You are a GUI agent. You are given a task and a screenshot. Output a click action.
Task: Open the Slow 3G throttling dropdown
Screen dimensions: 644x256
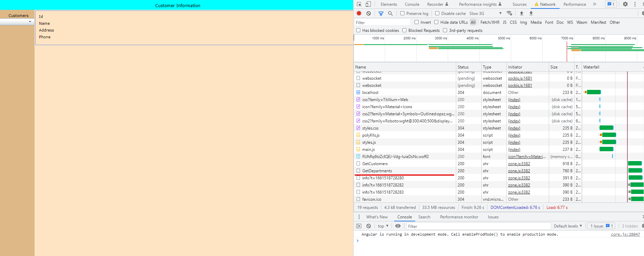[485, 14]
